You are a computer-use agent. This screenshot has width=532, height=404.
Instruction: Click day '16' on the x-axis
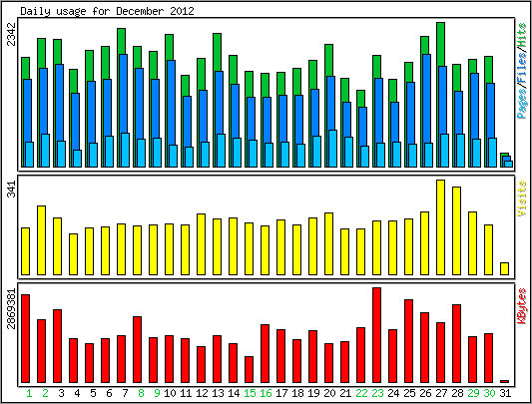[266, 393]
